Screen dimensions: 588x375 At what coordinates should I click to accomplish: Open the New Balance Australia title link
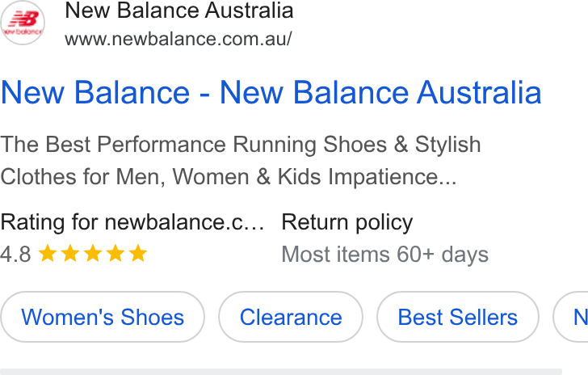coord(271,93)
